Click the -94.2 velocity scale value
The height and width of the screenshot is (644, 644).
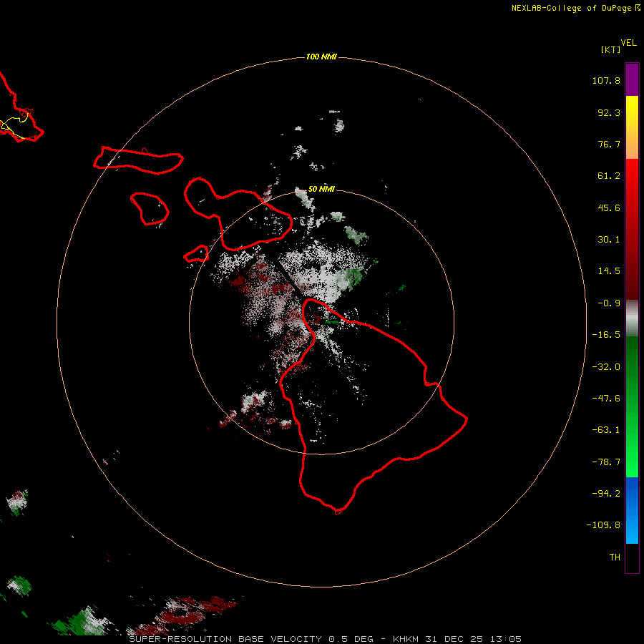coord(606,493)
